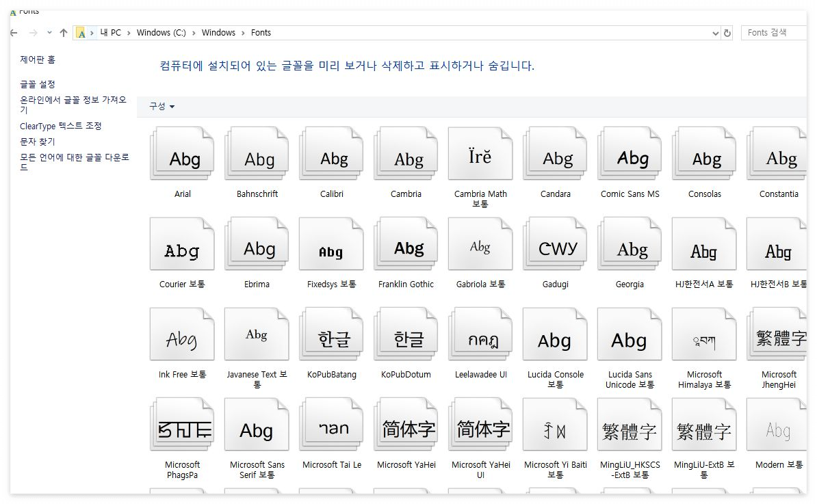The image size is (817, 504).
Task: Go to 제어판 홈 from the sidebar
Action: [x=38, y=59]
